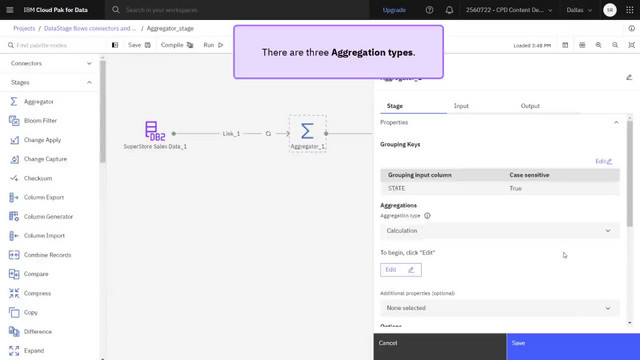The height and width of the screenshot is (360, 640).
Task: Collapse the Properties section chevron
Action: pos(616,122)
